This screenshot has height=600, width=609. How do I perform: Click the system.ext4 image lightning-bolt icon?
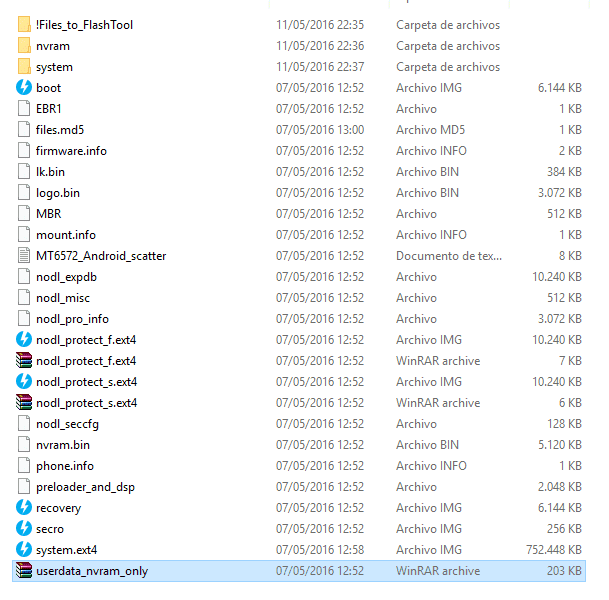coord(24,549)
